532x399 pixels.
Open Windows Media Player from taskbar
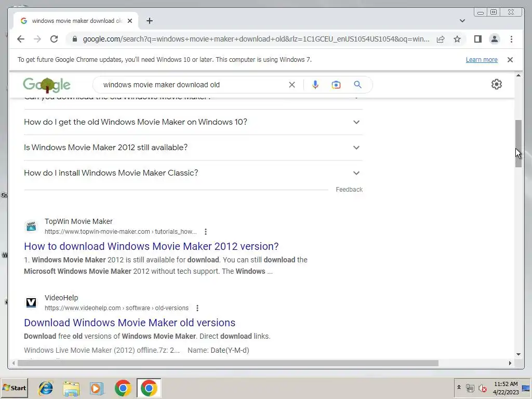(x=97, y=388)
